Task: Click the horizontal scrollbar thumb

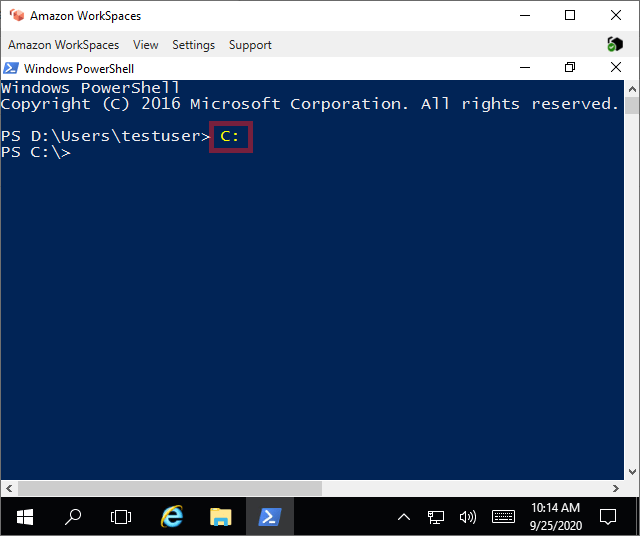Action: click(170, 488)
